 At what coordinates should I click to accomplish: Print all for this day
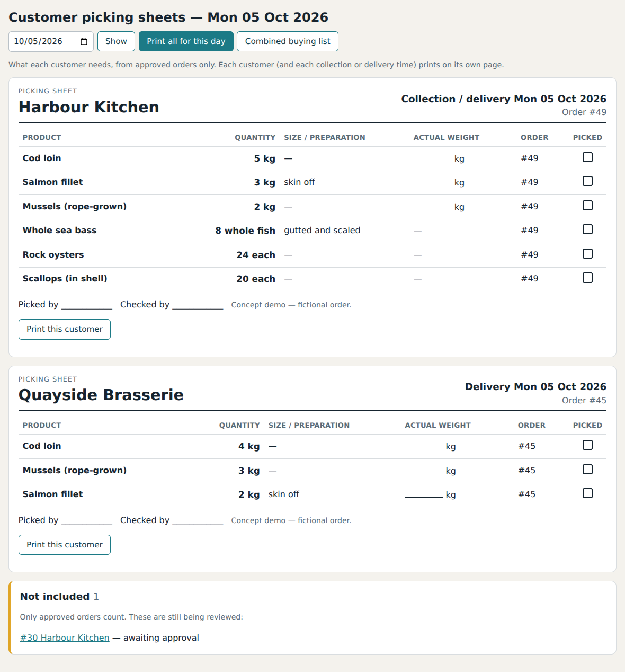pos(186,41)
